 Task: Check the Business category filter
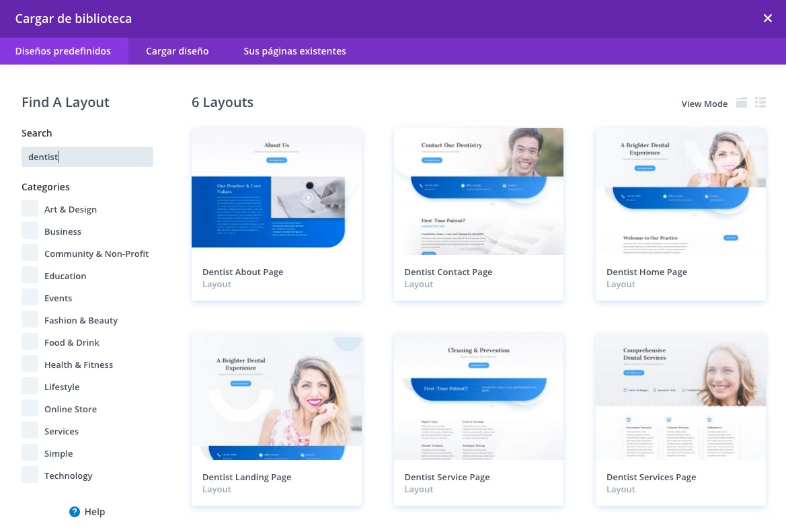point(30,231)
